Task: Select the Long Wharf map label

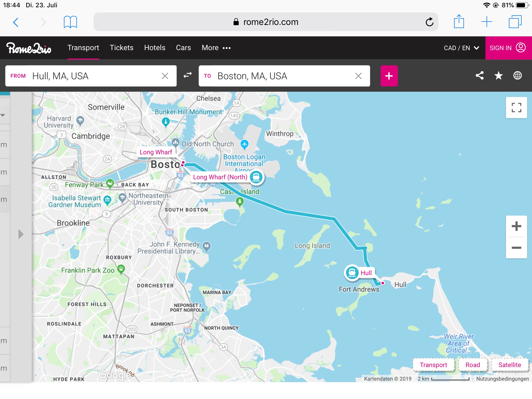Action: (x=156, y=152)
